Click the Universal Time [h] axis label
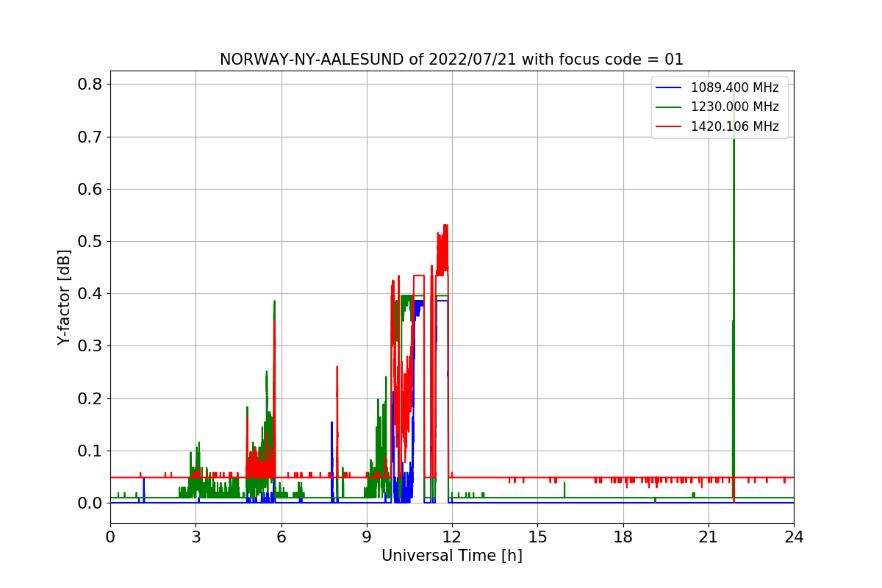Viewport: 882px width, 588px height. (x=452, y=556)
